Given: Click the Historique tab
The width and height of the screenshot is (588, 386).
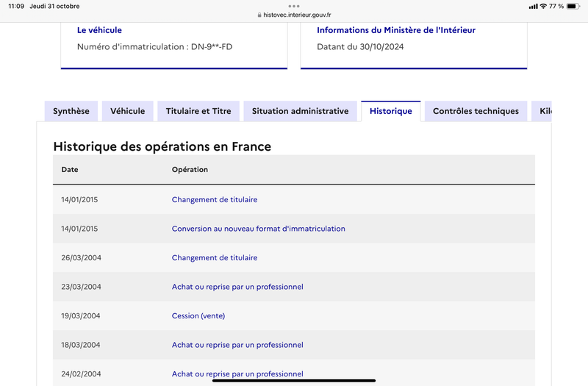Looking at the screenshot, I should point(391,111).
